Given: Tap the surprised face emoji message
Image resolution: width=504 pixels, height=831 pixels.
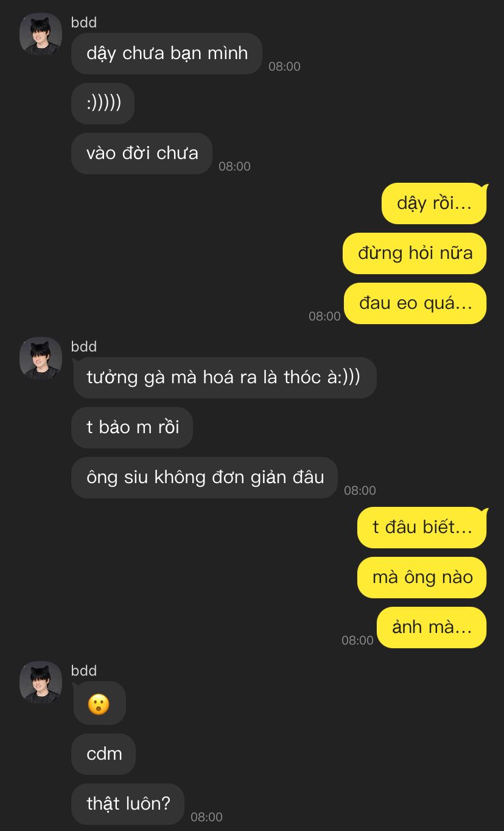Looking at the screenshot, I should point(99,704).
